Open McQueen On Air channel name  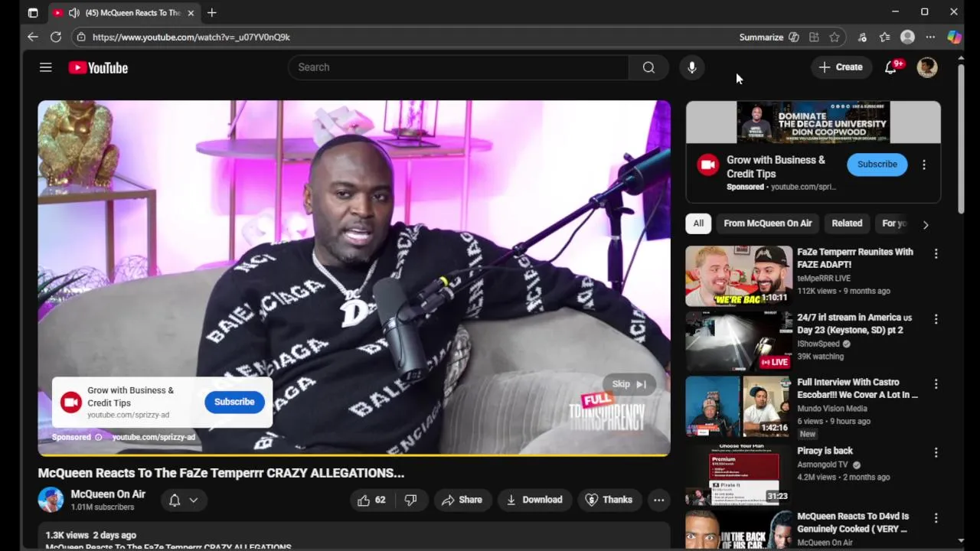(108, 494)
